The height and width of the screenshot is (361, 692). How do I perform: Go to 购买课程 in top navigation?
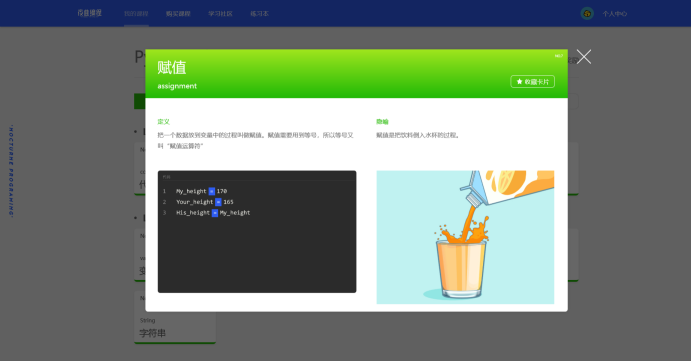click(x=178, y=14)
